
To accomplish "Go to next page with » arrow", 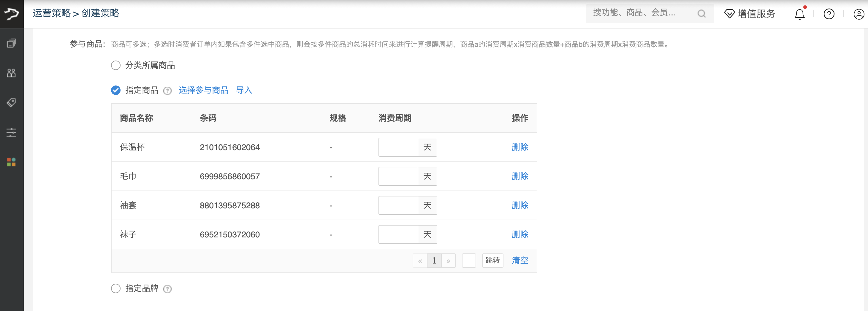I will coord(448,261).
